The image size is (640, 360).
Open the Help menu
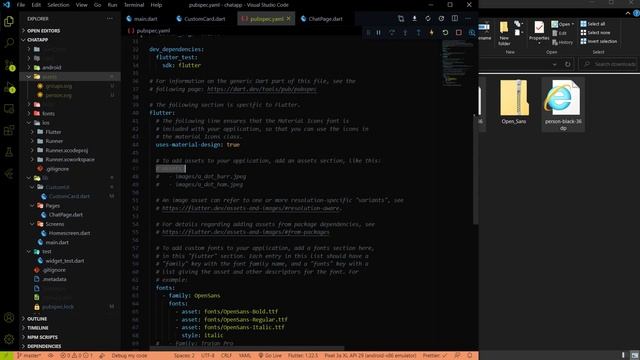point(156,5)
